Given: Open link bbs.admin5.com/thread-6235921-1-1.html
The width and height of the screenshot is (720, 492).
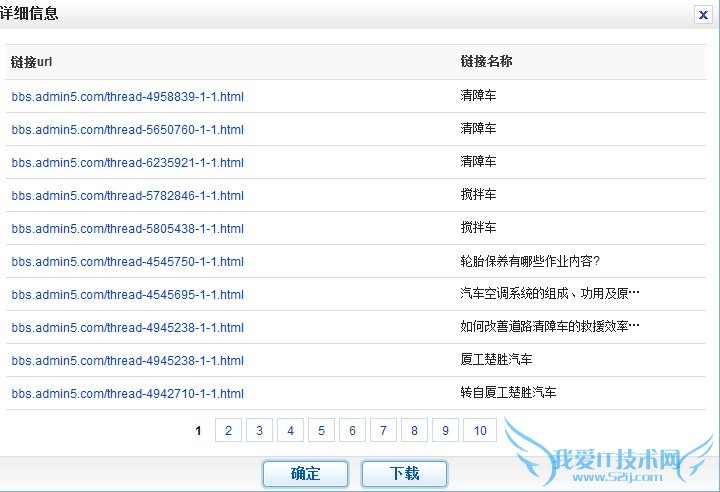Looking at the screenshot, I should (128, 163).
